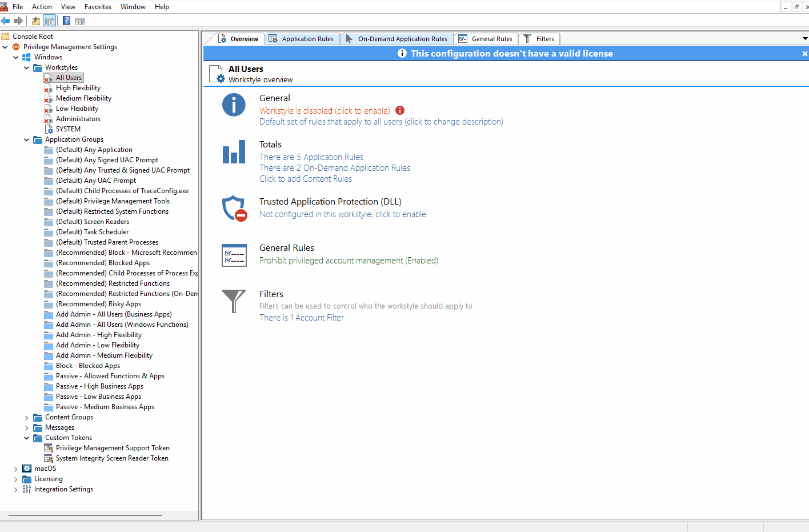Click the Privilege Management Settings node icon

pos(16,47)
